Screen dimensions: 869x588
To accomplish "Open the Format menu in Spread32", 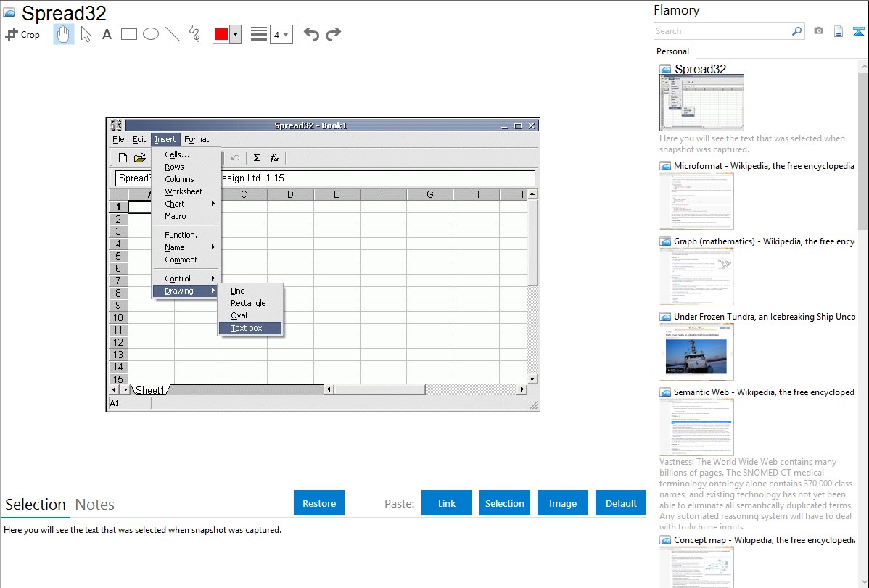I will point(196,140).
